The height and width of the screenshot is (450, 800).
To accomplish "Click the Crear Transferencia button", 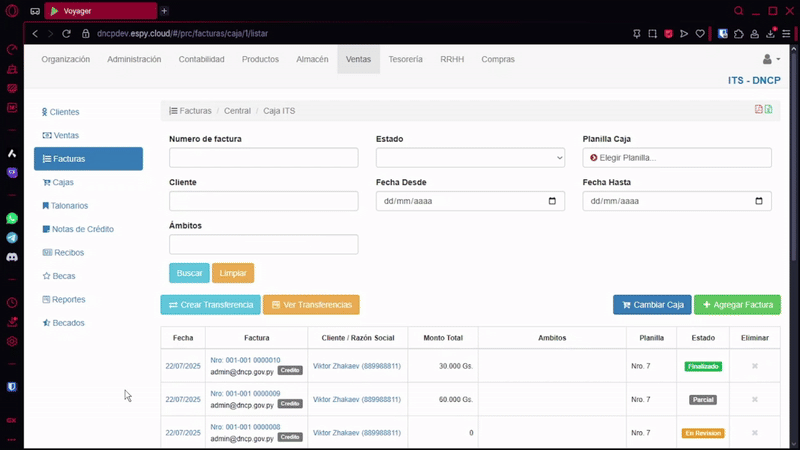I will pos(210,305).
